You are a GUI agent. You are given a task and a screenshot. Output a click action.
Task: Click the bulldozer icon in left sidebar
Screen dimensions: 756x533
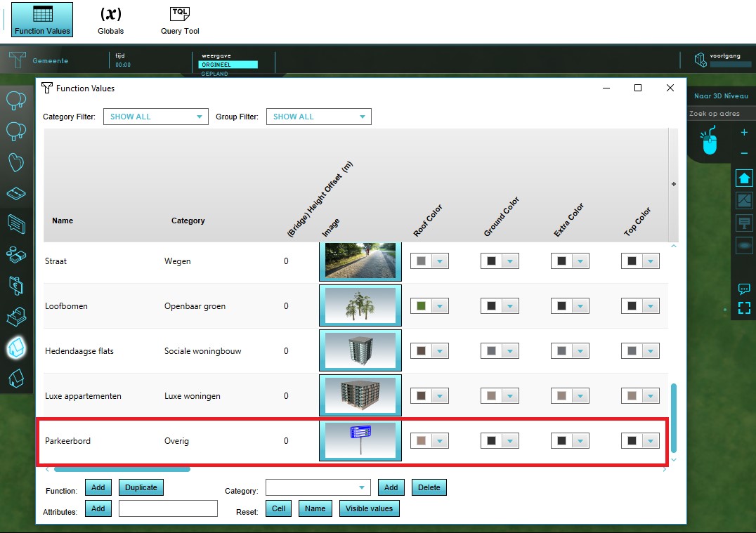pos(15,317)
